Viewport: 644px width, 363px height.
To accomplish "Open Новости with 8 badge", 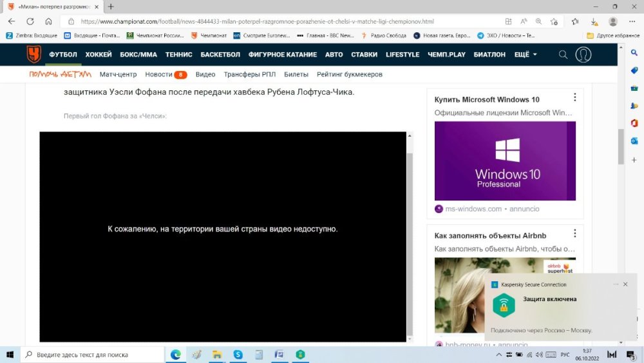I will tap(166, 74).
